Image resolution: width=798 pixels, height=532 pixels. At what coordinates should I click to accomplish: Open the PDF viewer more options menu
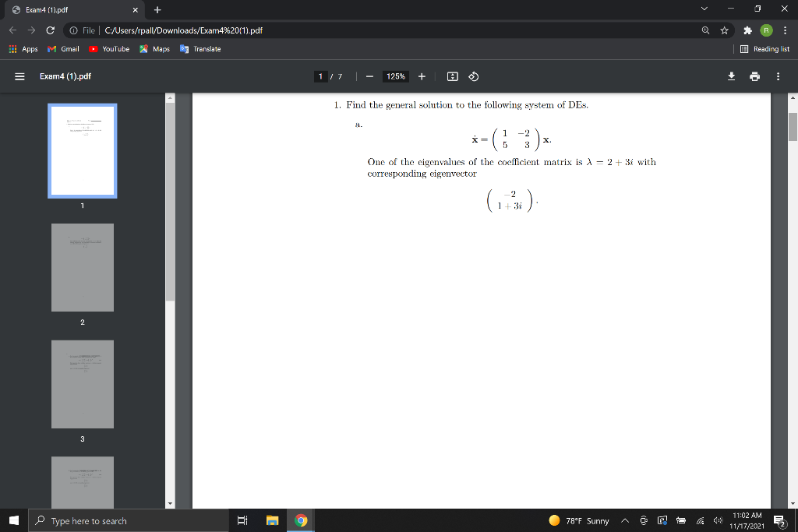click(x=777, y=76)
